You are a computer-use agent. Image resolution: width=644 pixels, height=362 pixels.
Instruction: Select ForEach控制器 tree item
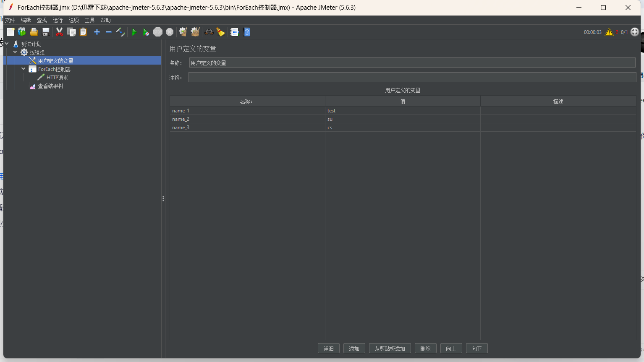[54, 69]
